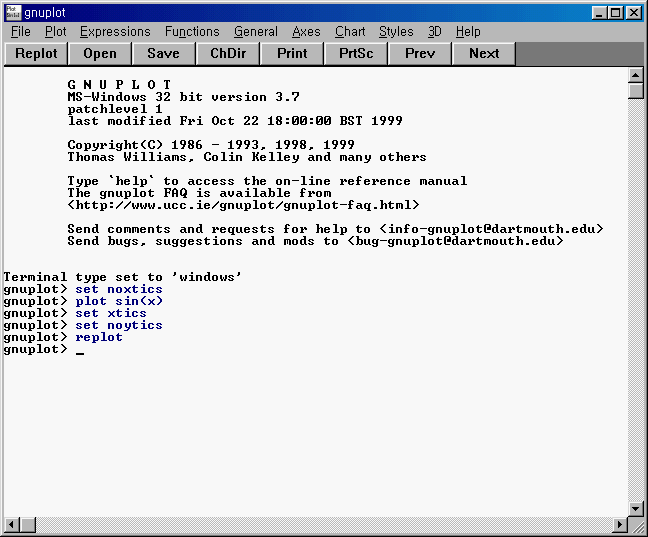Close the gnuplot window

click(634, 13)
